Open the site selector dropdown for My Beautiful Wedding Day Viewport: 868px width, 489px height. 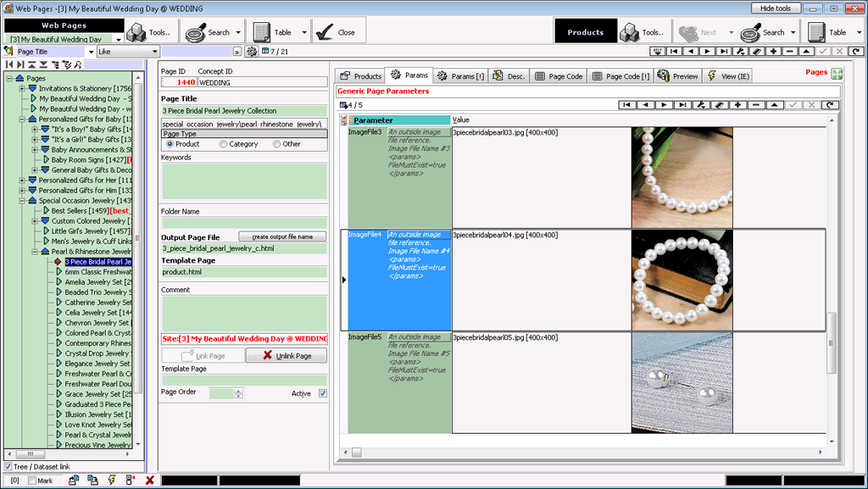tap(118, 39)
